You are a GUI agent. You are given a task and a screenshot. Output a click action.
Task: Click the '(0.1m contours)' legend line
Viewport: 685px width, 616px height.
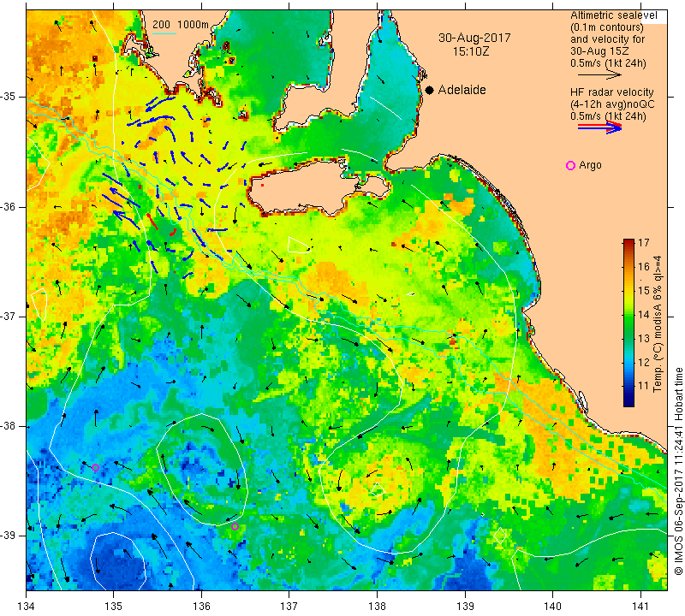coord(607,27)
